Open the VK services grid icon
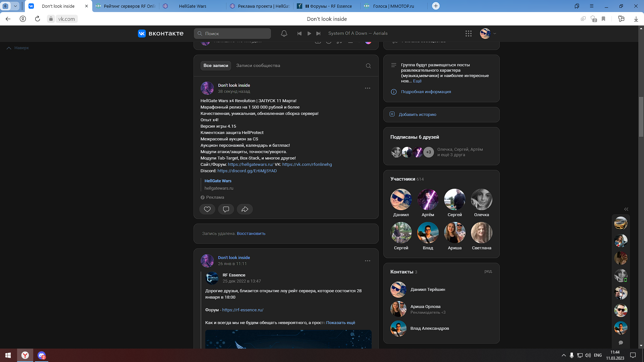 click(469, 34)
